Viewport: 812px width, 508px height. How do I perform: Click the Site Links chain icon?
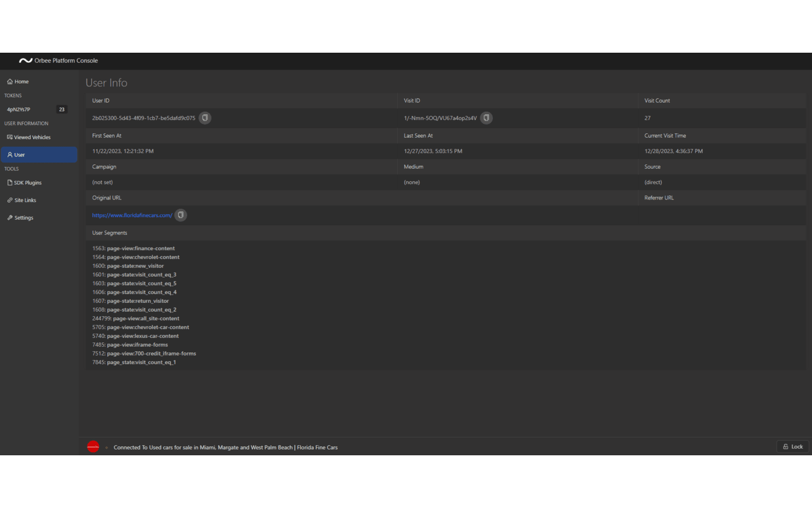pos(9,200)
